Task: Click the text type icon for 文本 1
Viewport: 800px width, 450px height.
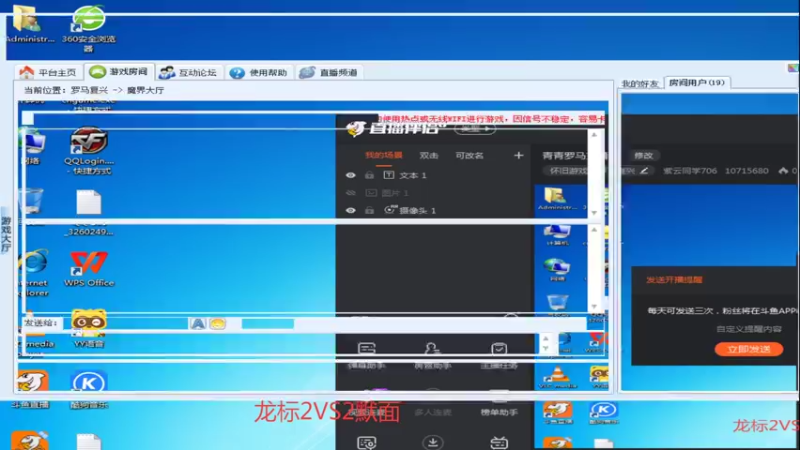Action: coord(389,175)
